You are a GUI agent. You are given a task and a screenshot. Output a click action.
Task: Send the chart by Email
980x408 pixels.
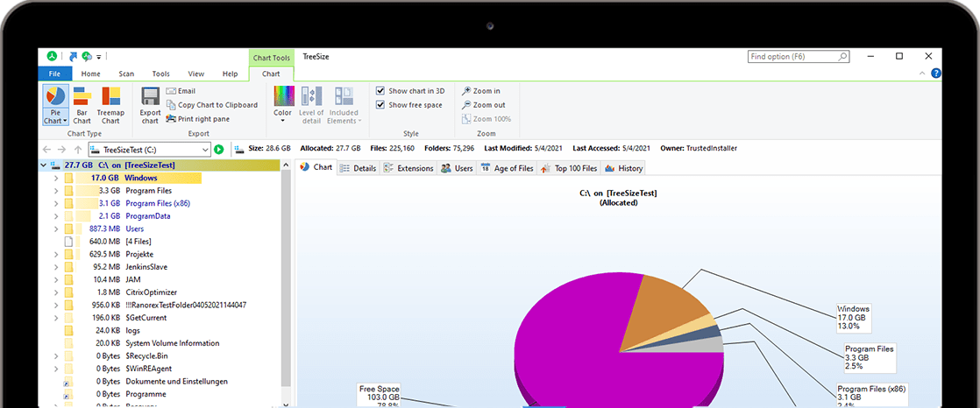point(181,91)
